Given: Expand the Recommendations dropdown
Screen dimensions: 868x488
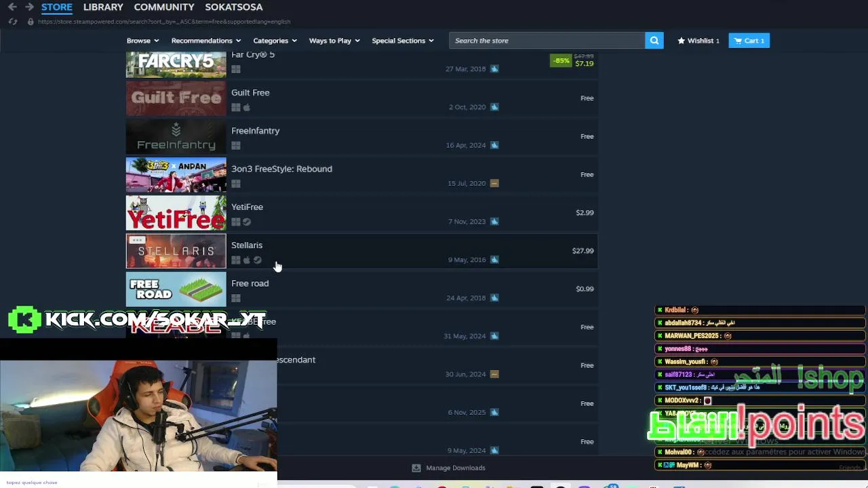Looking at the screenshot, I should [206, 41].
